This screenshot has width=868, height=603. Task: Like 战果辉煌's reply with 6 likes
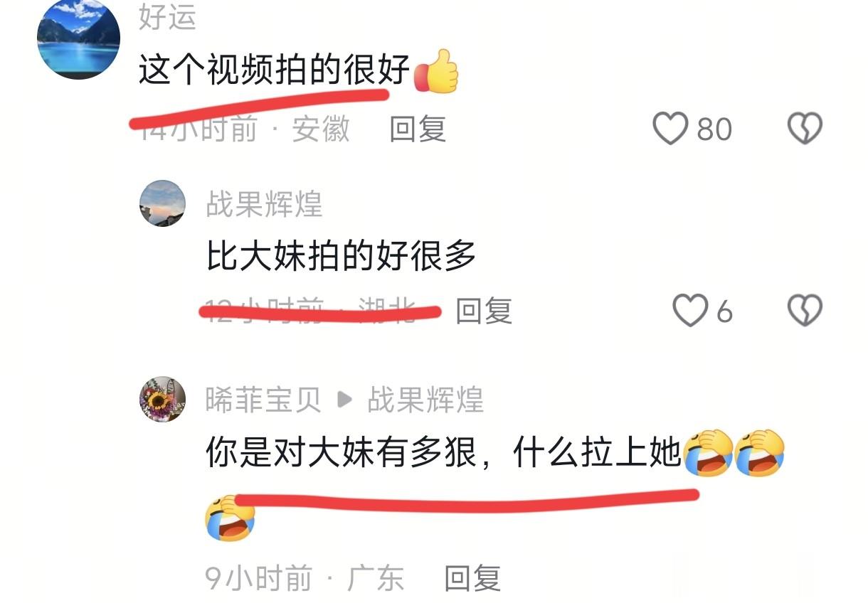tap(690, 311)
